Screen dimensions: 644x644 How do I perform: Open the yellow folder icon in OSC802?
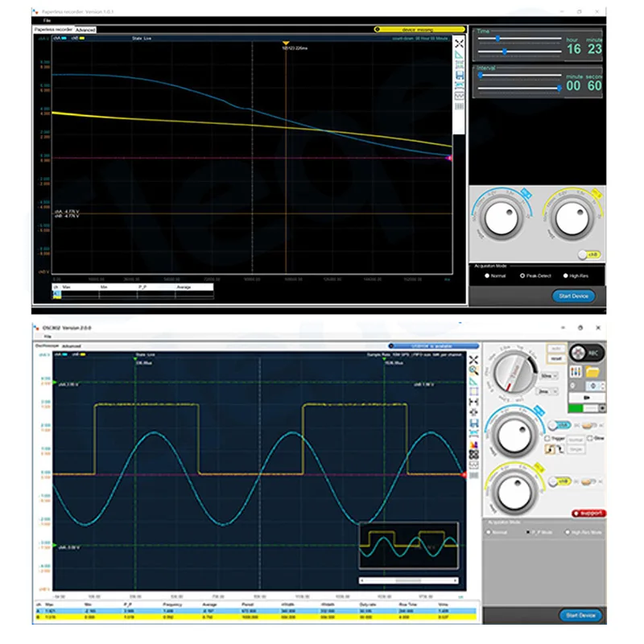coord(592,372)
